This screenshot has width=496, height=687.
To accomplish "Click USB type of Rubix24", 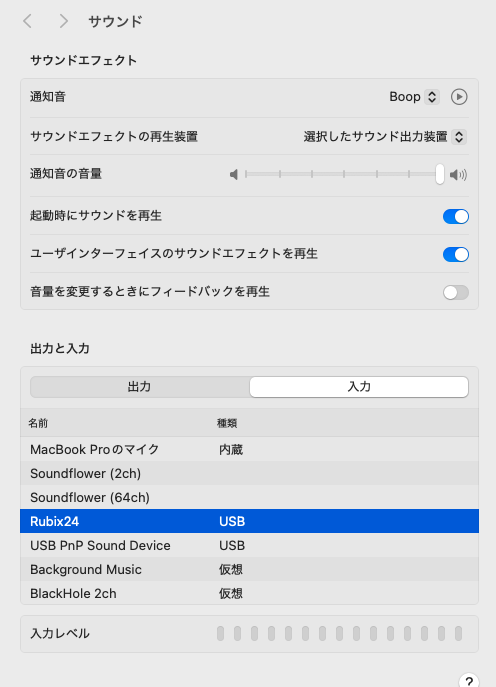I will pos(232,521).
